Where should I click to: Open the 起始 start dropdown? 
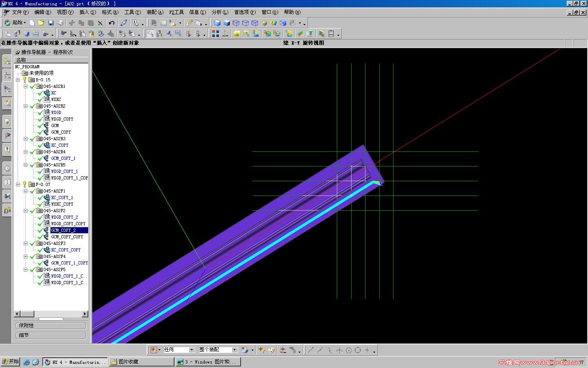pos(16,23)
